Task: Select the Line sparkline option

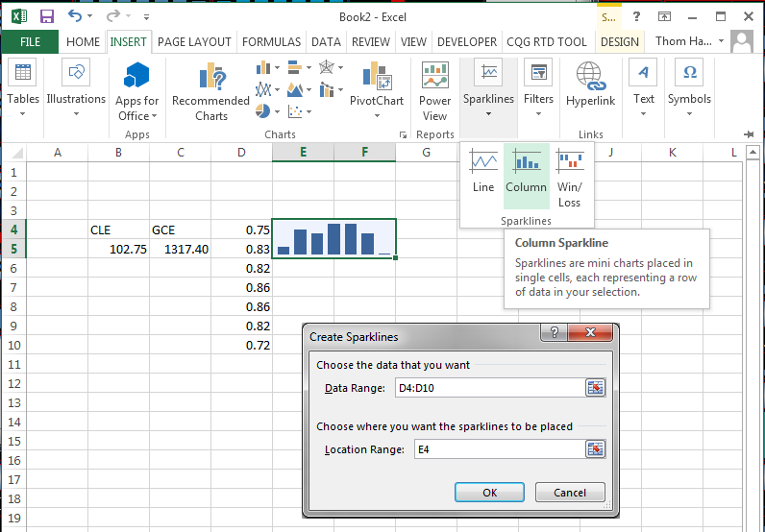Action: click(x=483, y=174)
